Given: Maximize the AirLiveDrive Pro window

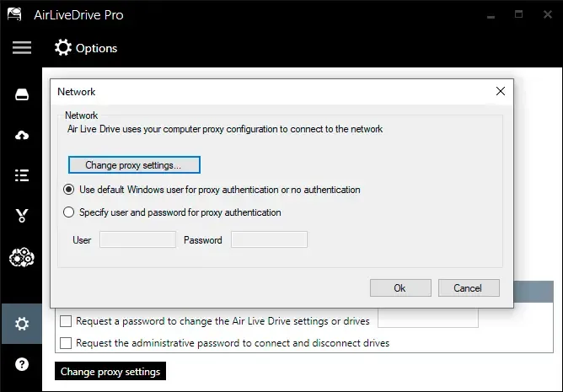Looking at the screenshot, I should pos(518,14).
